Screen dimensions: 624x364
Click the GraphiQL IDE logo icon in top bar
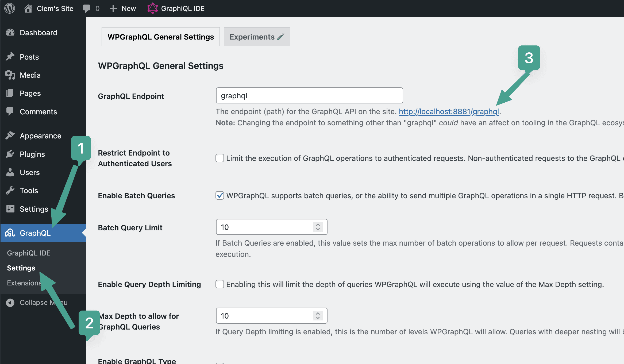pyautogui.click(x=152, y=8)
